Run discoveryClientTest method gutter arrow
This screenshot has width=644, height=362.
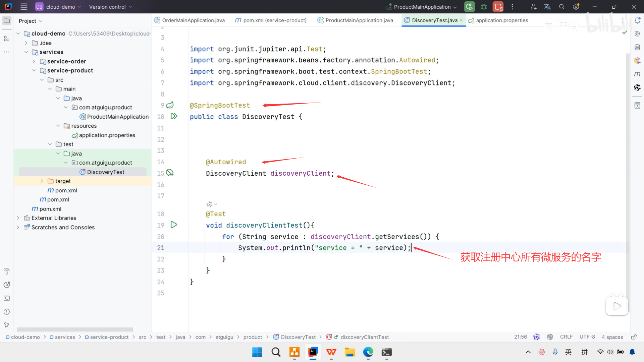click(174, 225)
